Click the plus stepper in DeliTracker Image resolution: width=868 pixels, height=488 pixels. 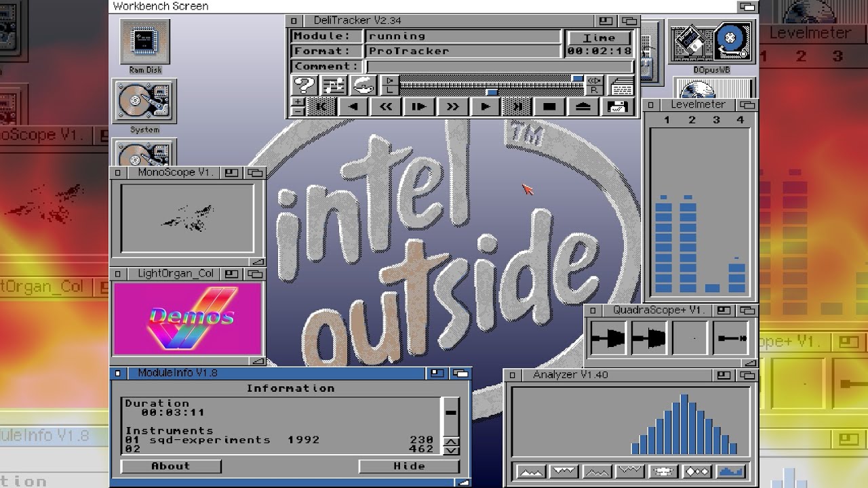coord(298,102)
